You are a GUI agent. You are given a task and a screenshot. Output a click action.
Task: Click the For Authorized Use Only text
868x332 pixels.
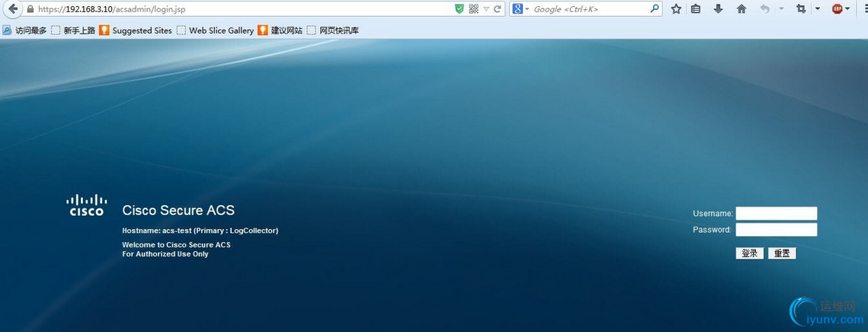tap(165, 254)
